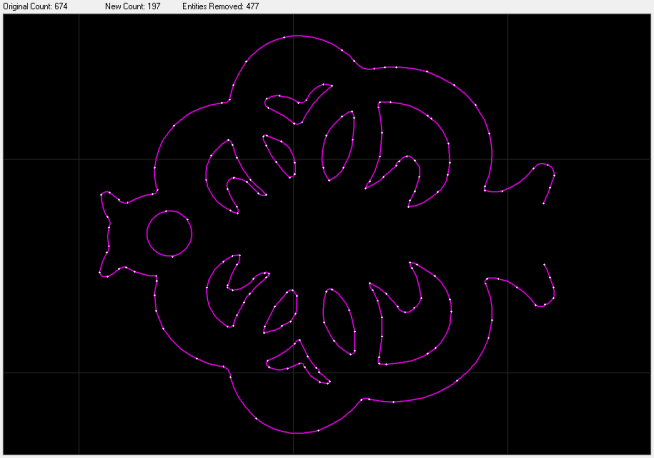The height and width of the screenshot is (458, 654).
Task: Click the 'Original Count: 674' label
Action: [35, 6]
